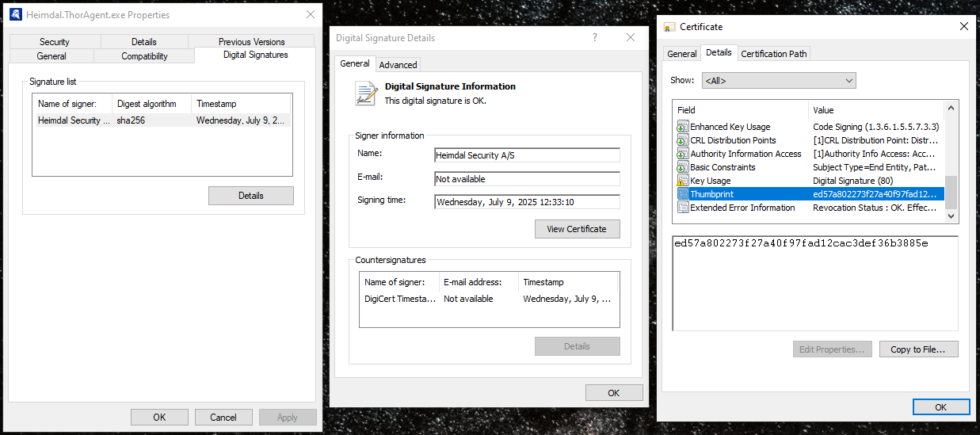Screen dimensions: 980x435
Task: Click the Basic Constraints field icon
Action: pyautogui.click(x=683, y=167)
